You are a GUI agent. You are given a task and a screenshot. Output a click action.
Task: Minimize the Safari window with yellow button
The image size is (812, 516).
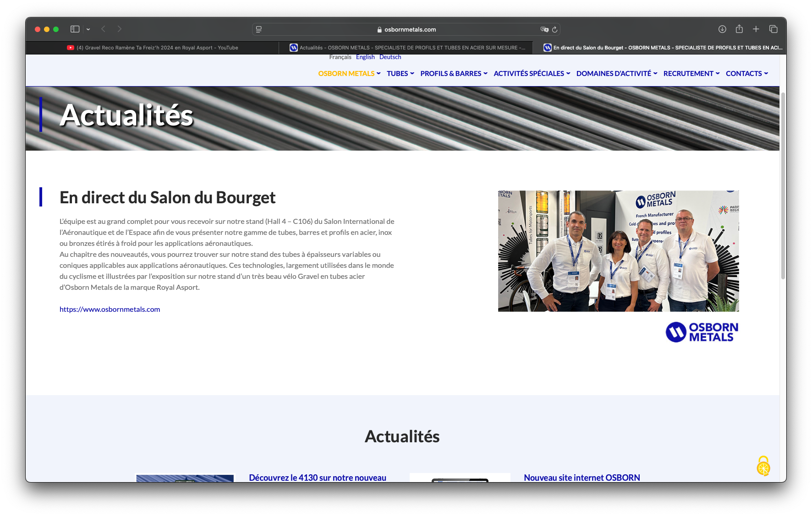[x=47, y=29]
